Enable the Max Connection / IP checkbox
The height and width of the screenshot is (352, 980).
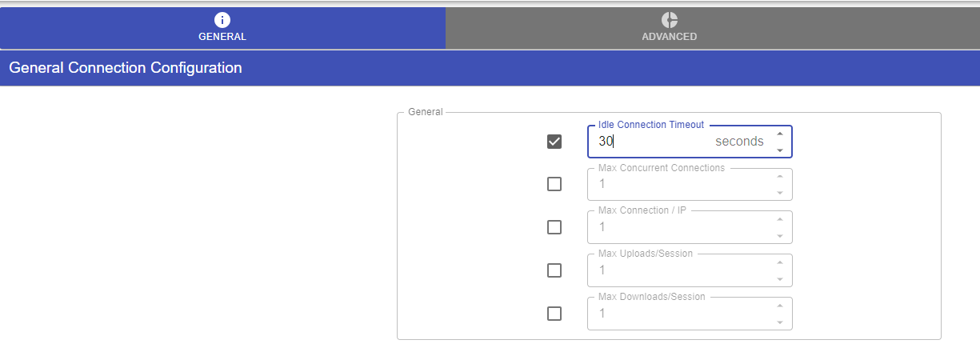tap(554, 227)
